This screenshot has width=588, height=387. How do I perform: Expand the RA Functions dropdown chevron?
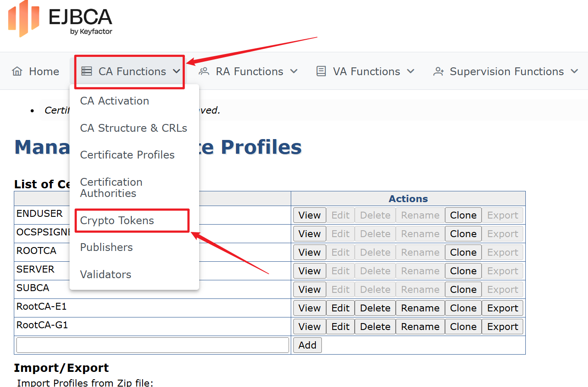(x=294, y=71)
